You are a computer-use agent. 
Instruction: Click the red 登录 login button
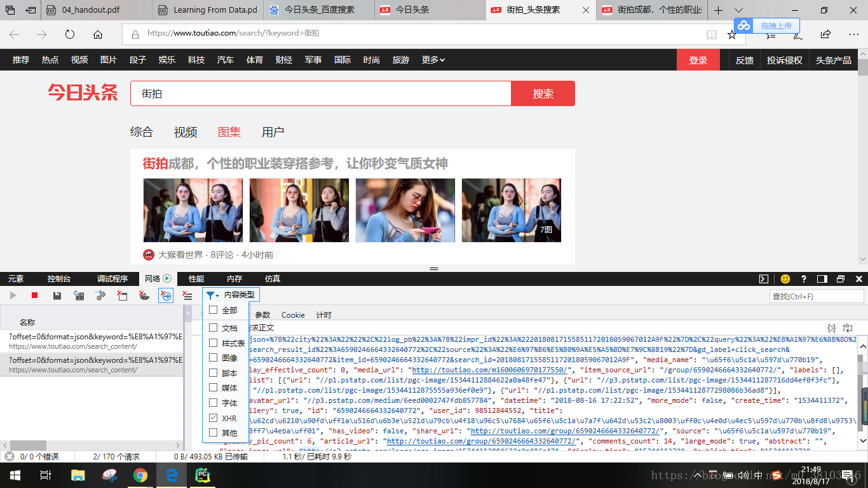(698, 60)
